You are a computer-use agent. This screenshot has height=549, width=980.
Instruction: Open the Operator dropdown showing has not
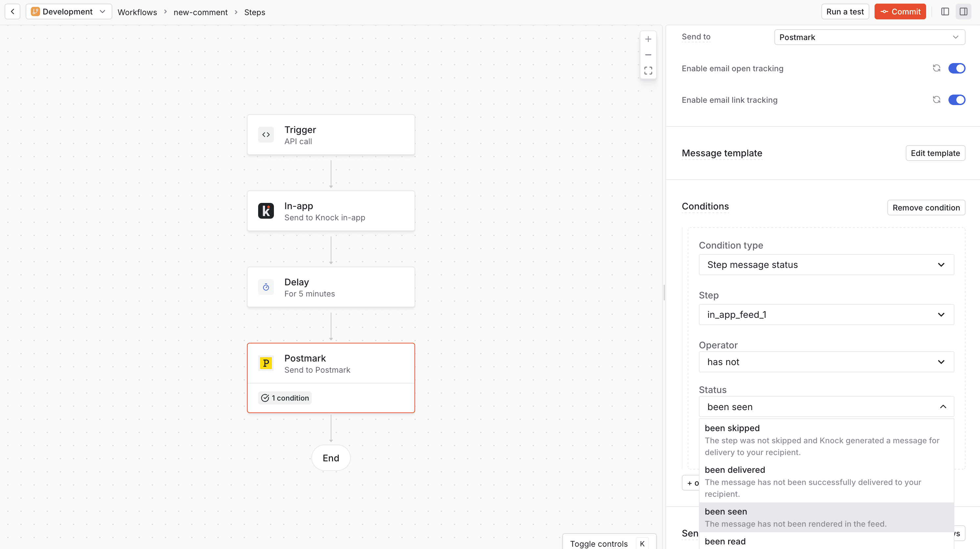826,362
